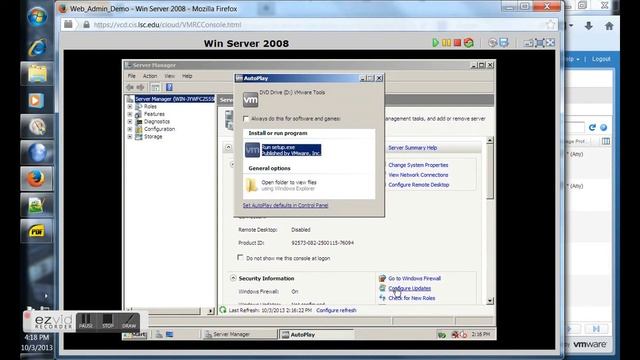Expand the Features tree node

130,114
